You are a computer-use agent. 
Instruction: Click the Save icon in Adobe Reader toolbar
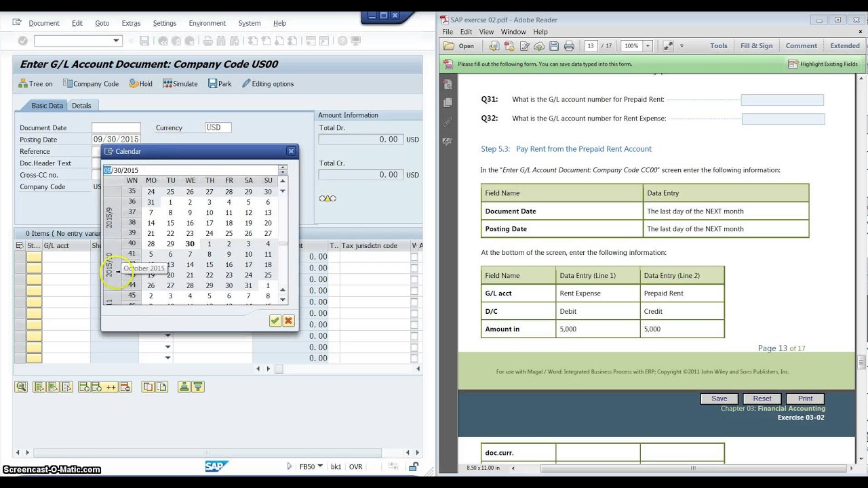(554, 46)
